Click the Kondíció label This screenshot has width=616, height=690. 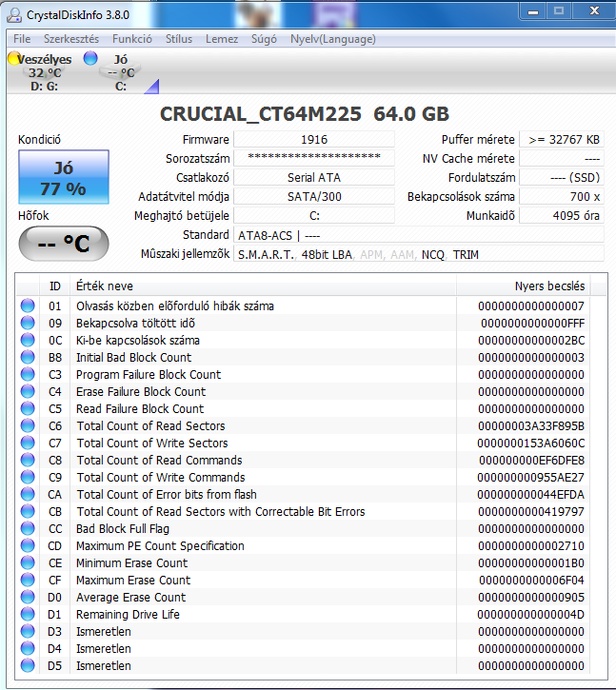click(x=39, y=140)
